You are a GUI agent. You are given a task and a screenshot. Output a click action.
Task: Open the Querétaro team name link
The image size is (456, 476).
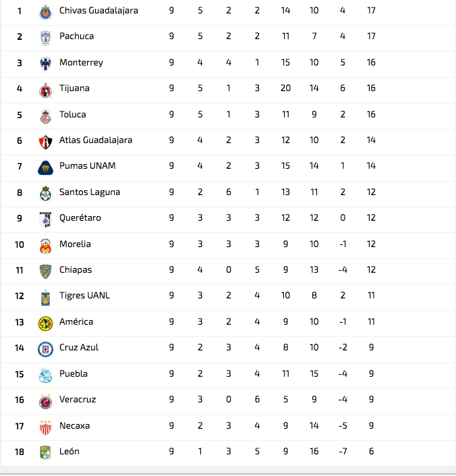point(80,218)
